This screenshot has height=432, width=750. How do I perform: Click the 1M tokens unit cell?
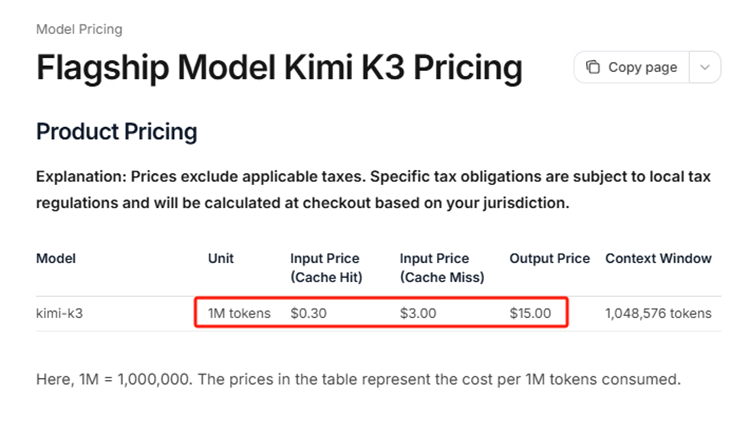click(x=239, y=313)
